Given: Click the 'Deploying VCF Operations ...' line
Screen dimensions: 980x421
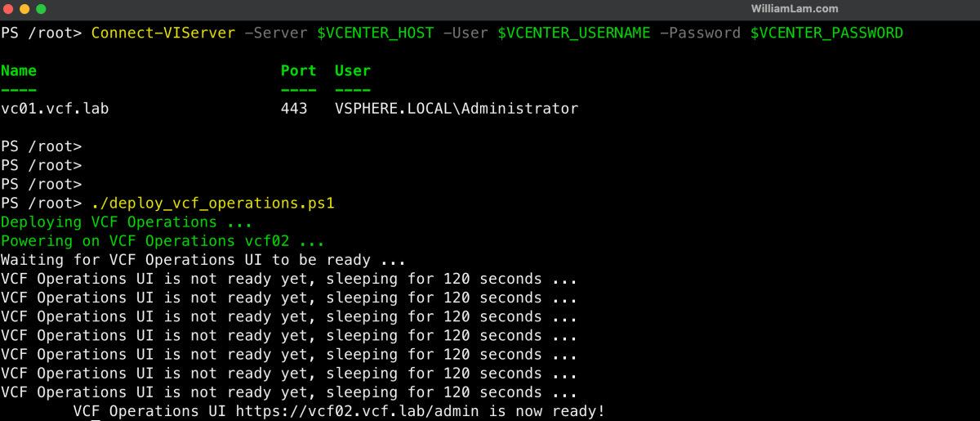Looking at the screenshot, I should (127, 222).
